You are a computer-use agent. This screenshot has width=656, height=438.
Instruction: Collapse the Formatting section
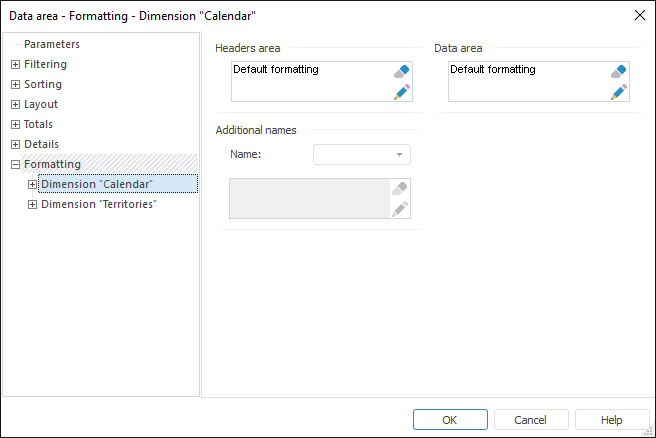(x=15, y=164)
